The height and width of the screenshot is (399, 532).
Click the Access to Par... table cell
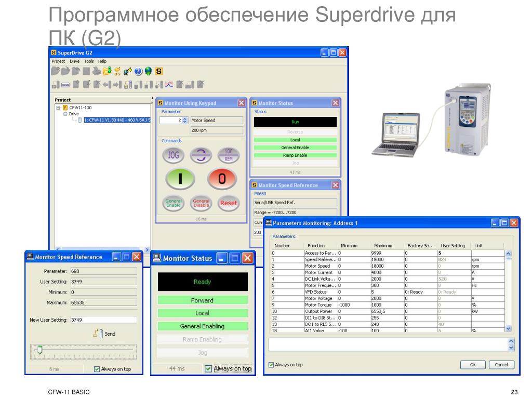pyautogui.click(x=320, y=253)
